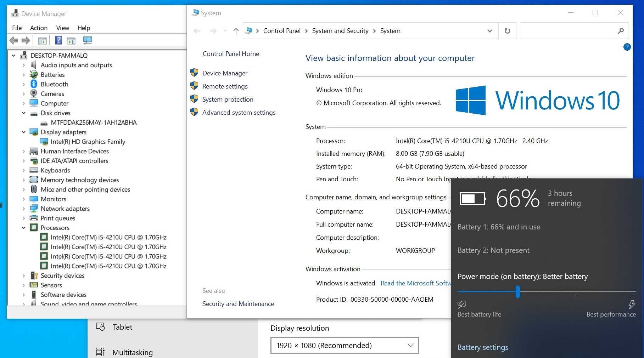Click the Sensors category icon
Screen dimensions: 644x358
[x=34, y=285]
